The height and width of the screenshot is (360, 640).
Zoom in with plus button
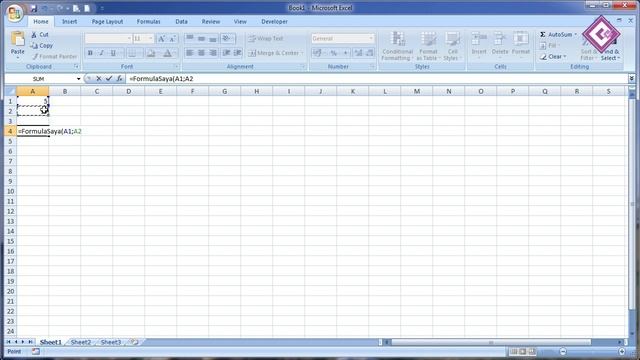[x=622, y=351]
